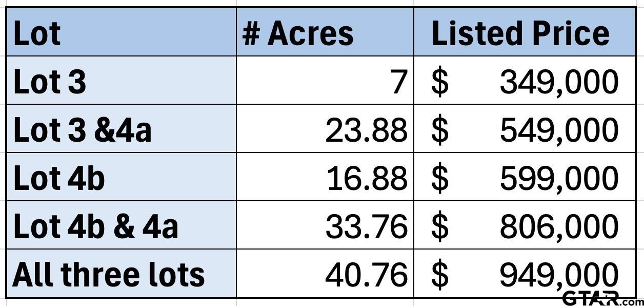Click the "All three lots" label cell
The image size is (644, 306).
point(121,274)
